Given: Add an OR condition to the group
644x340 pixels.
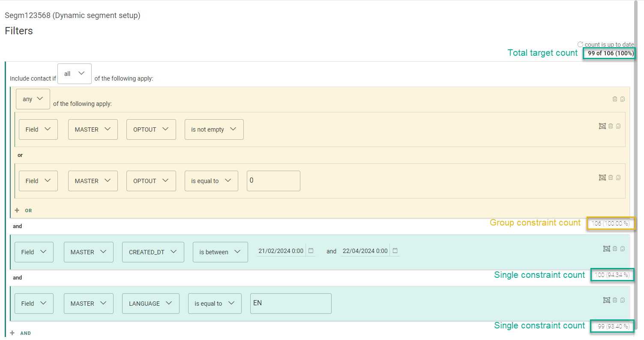Looking at the screenshot, I should [x=24, y=211].
